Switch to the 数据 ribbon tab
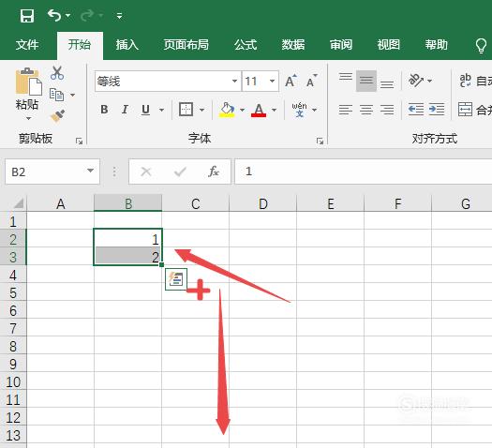 [x=293, y=45]
